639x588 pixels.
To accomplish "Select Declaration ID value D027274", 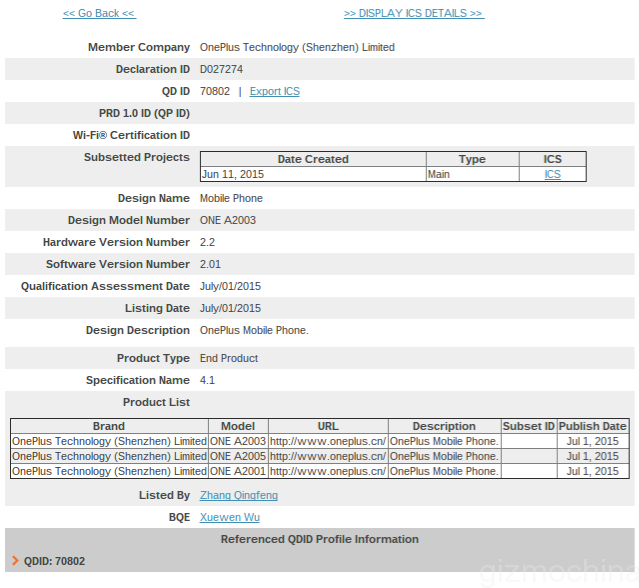I will click(x=221, y=69).
